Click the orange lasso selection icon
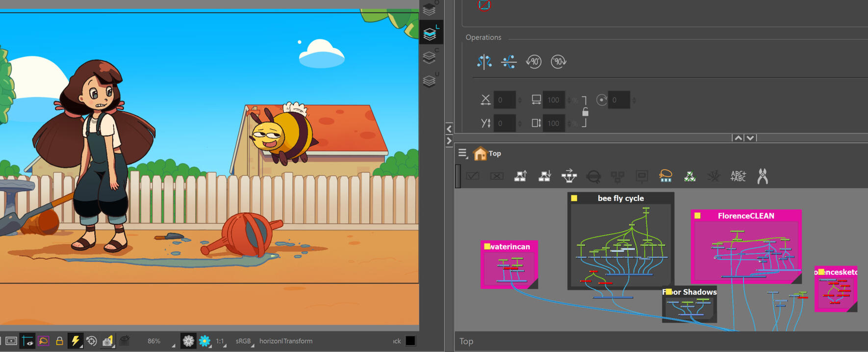Screen dimensions: 868x352 pos(665,176)
